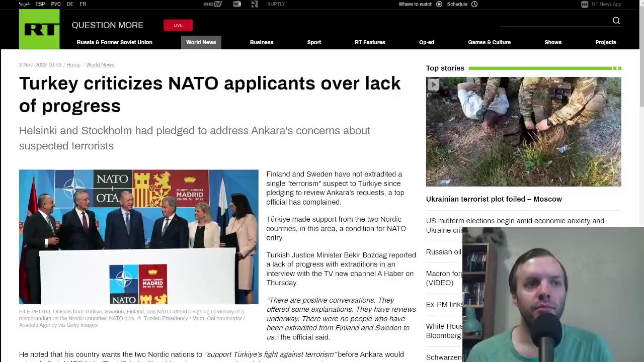Focus the search input field
The height and width of the screenshot is (362, 644).
[555, 21]
